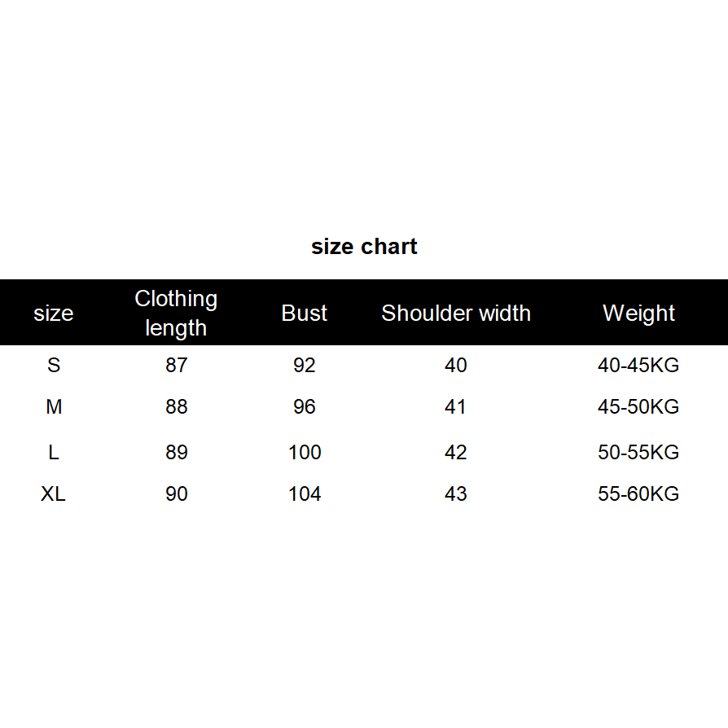Click bust value 96 for size M
The image size is (728, 728).
305,406
